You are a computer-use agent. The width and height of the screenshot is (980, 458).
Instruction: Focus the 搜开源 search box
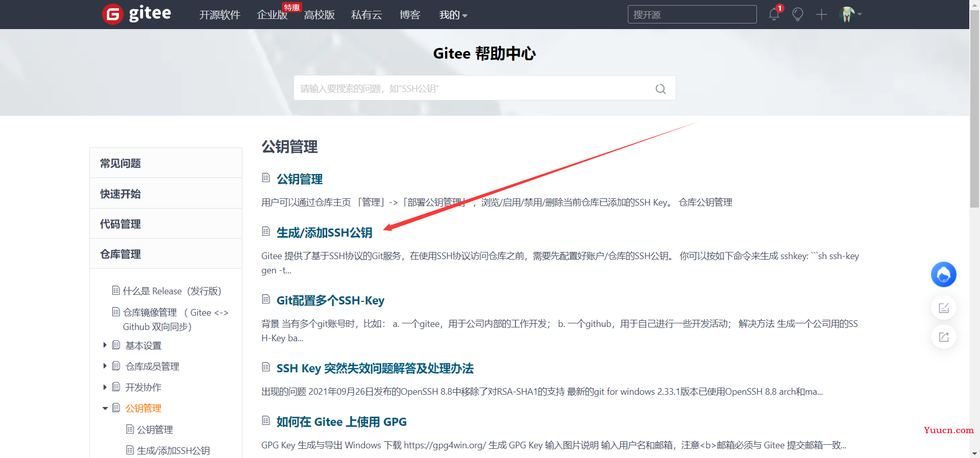692,14
